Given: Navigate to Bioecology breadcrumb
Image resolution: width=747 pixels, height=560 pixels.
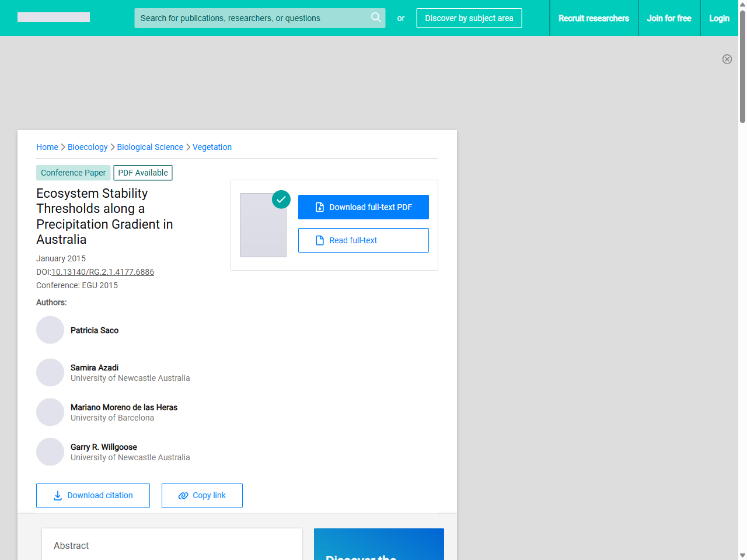Looking at the screenshot, I should pyautogui.click(x=88, y=147).
